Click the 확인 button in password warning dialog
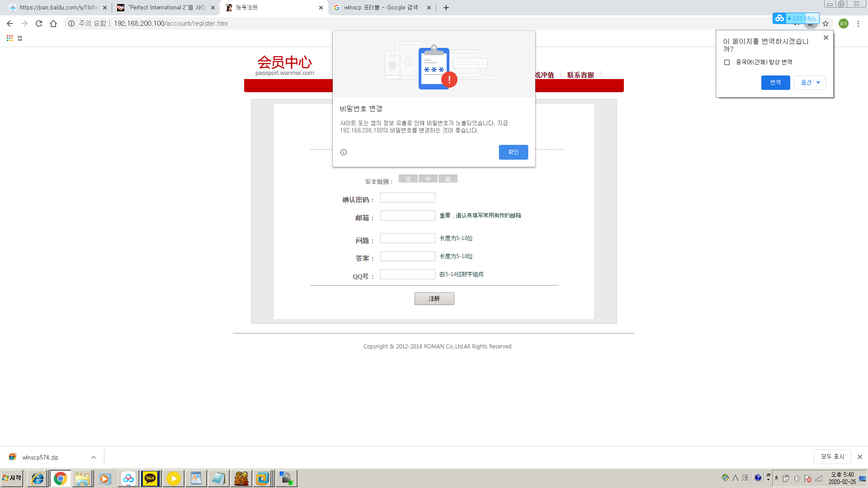This screenshot has height=488, width=868. pos(513,152)
